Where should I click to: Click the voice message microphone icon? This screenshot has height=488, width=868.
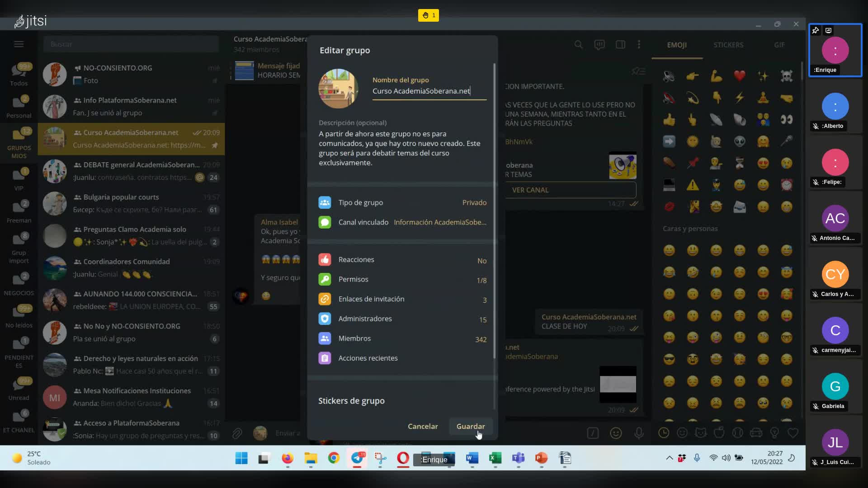click(639, 433)
